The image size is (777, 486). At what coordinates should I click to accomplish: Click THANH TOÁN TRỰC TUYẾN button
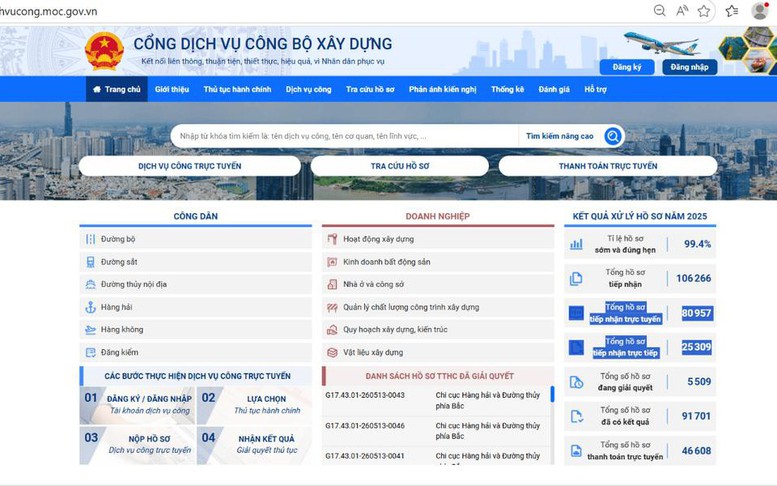[608, 166]
